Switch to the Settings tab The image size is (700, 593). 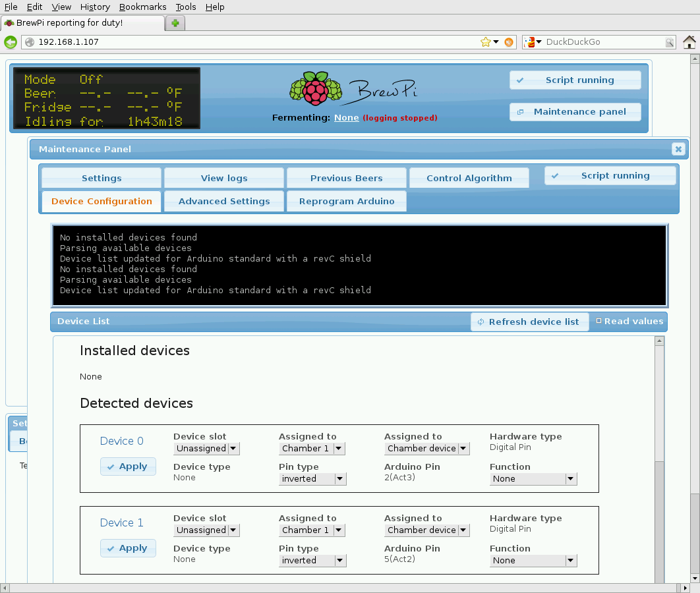point(102,178)
